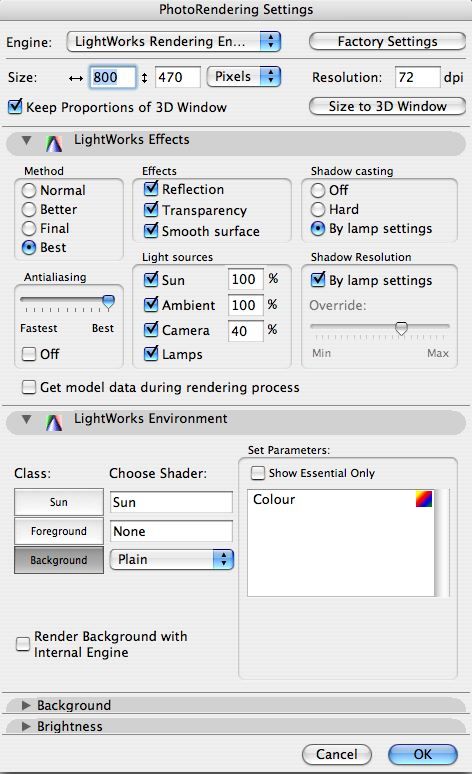472x774 pixels.
Task: Select Best rendering method
Action: (x=29, y=247)
